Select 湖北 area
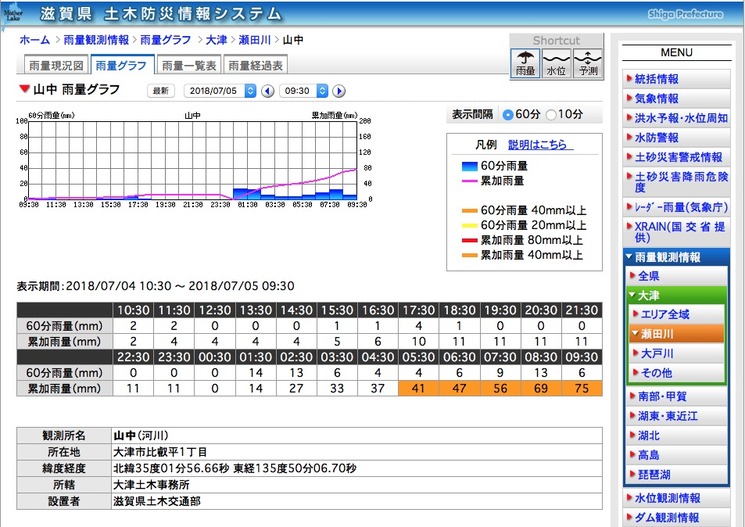This screenshot has width=745, height=527. (677, 435)
